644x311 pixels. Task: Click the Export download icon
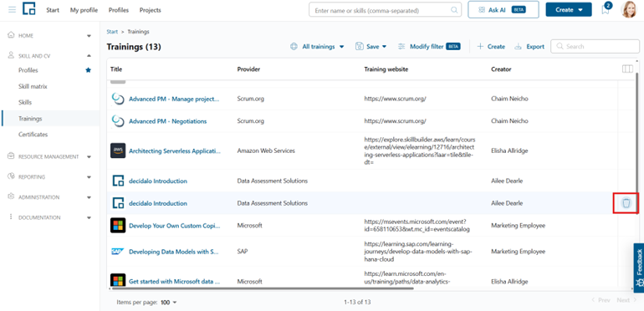(519, 47)
